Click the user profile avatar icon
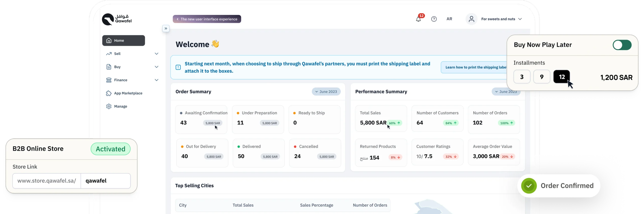Viewport: 644px width, 214px height. (x=471, y=19)
